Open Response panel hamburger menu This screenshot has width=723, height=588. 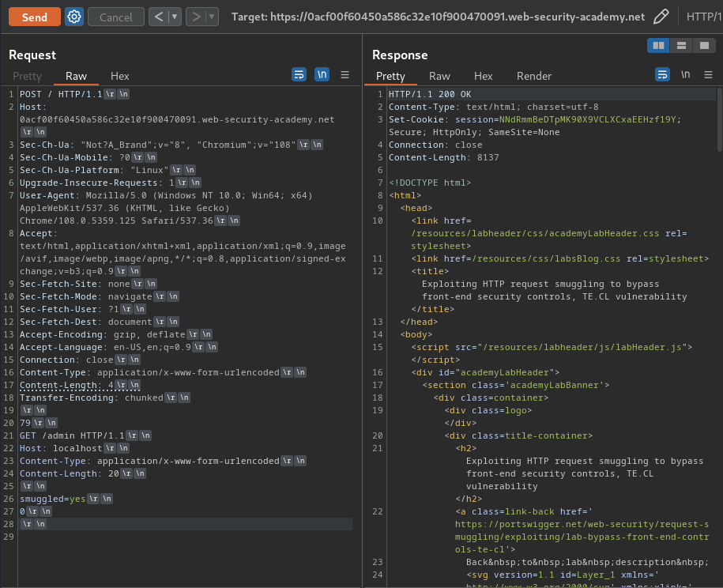(709, 74)
